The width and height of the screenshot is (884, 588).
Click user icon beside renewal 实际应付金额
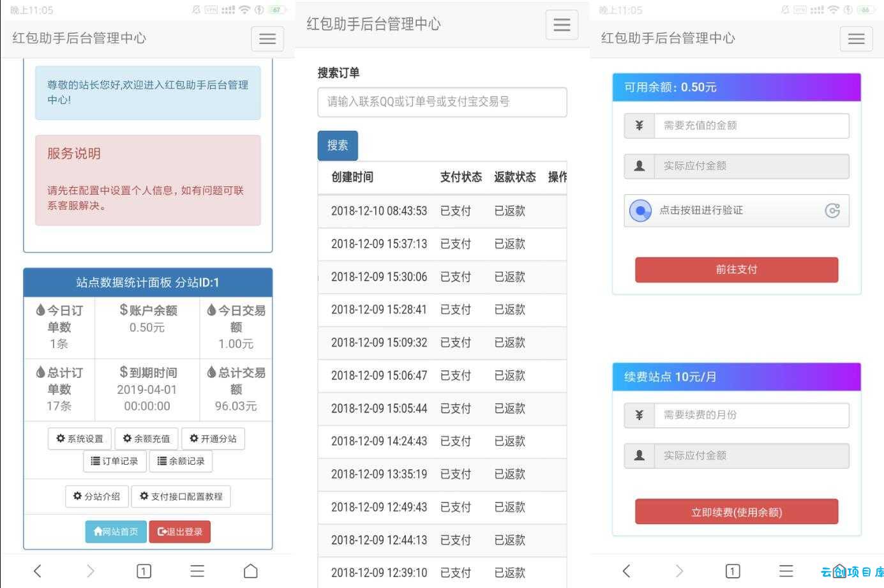[x=640, y=456]
